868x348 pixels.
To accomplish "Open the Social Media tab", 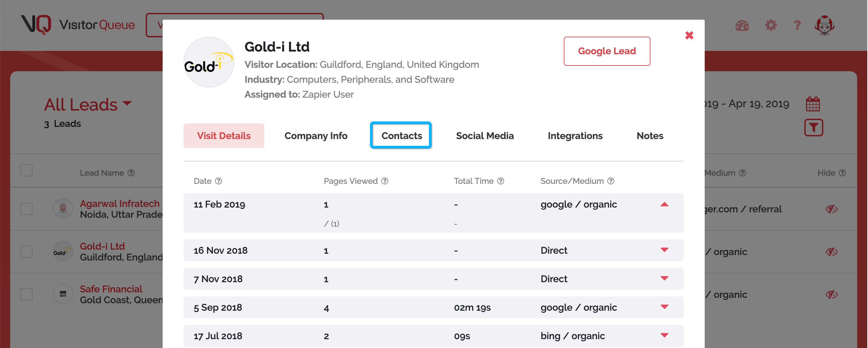I will pyautogui.click(x=485, y=135).
